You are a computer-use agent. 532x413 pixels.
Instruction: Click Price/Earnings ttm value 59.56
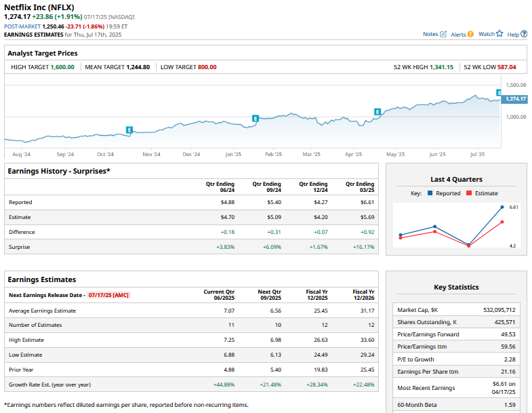click(508, 347)
